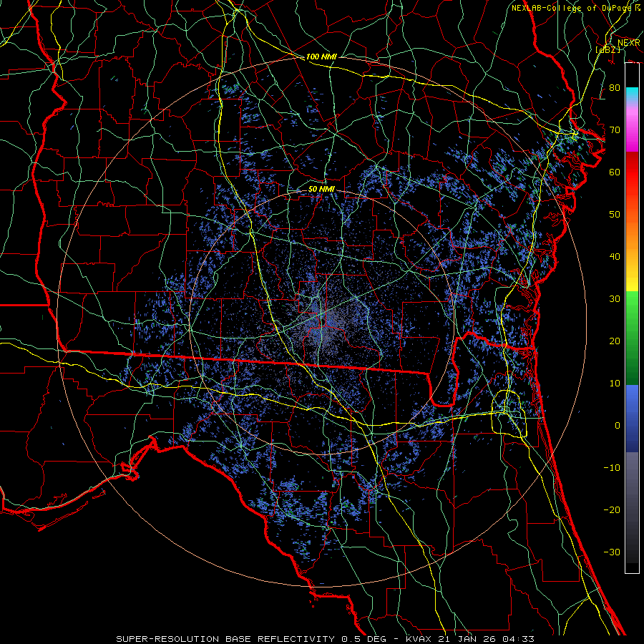Click the 50 value on the color scale
Viewport: 644px width, 644px height.
[615, 215]
